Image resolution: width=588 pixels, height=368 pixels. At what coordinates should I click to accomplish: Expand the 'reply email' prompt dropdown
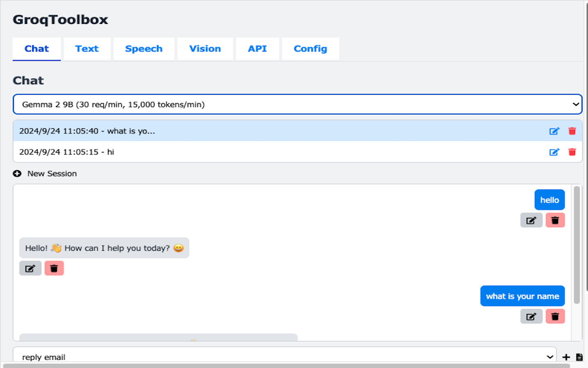pos(284,357)
